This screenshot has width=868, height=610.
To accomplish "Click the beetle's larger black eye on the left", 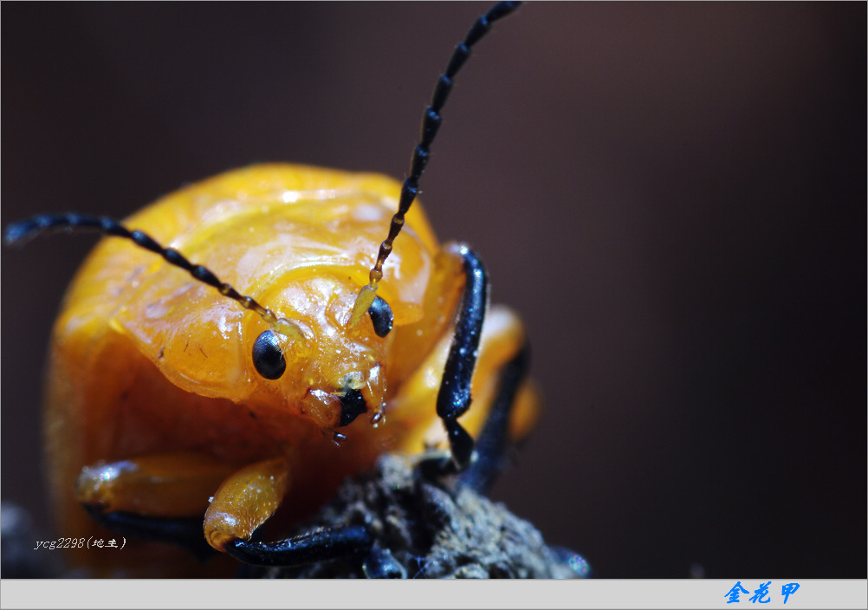I will (269, 355).
